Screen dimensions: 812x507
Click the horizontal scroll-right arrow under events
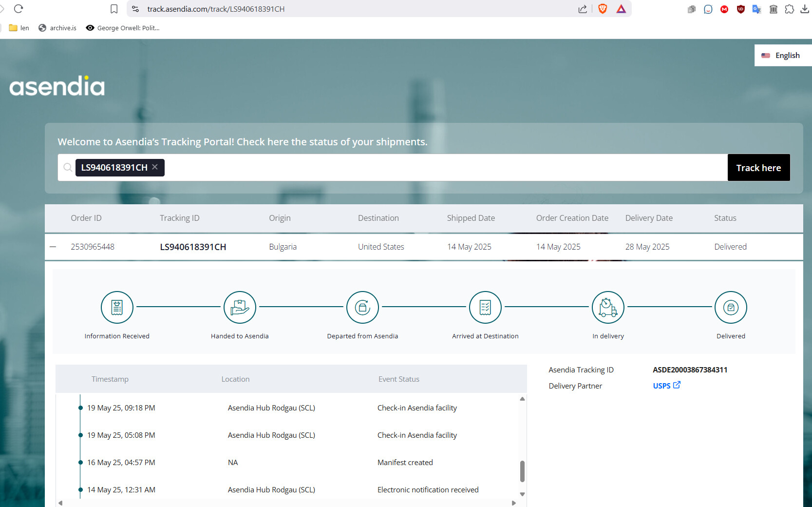click(x=514, y=503)
